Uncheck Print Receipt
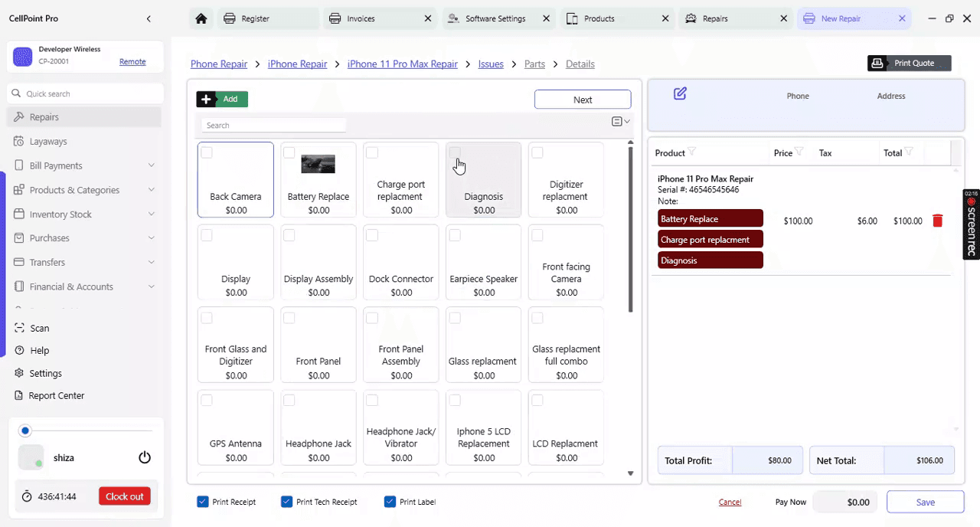 [203, 502]
